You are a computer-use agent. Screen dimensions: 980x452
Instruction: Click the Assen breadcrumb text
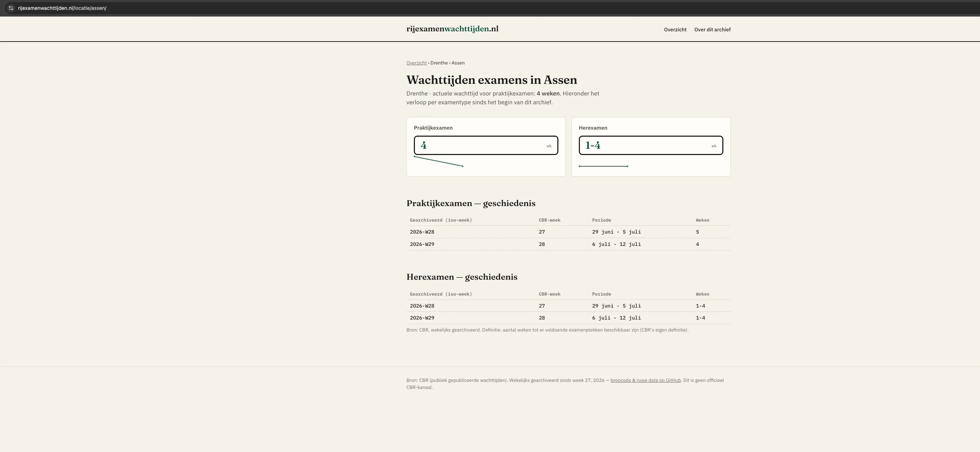click(458, 63)
